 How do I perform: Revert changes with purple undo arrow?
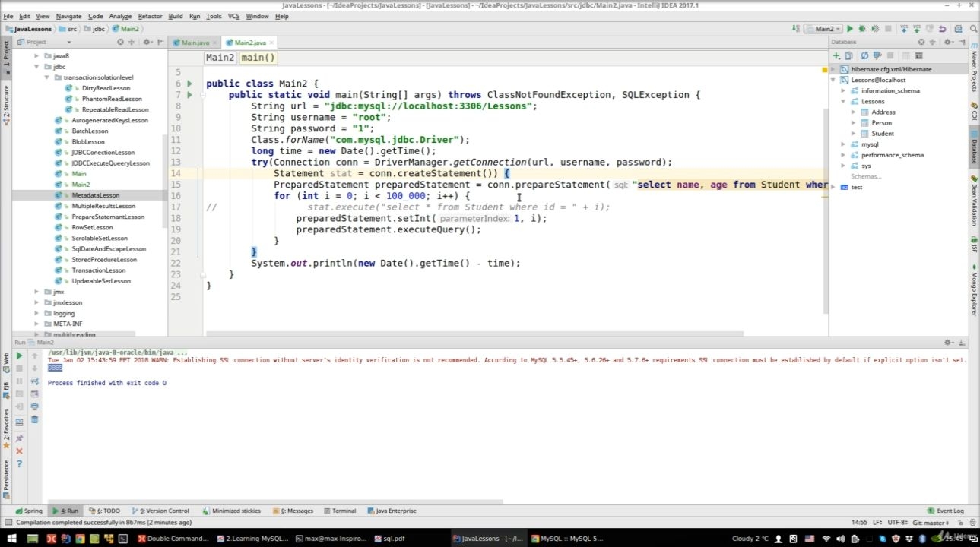pyautogui.click(x=942, y=29)
